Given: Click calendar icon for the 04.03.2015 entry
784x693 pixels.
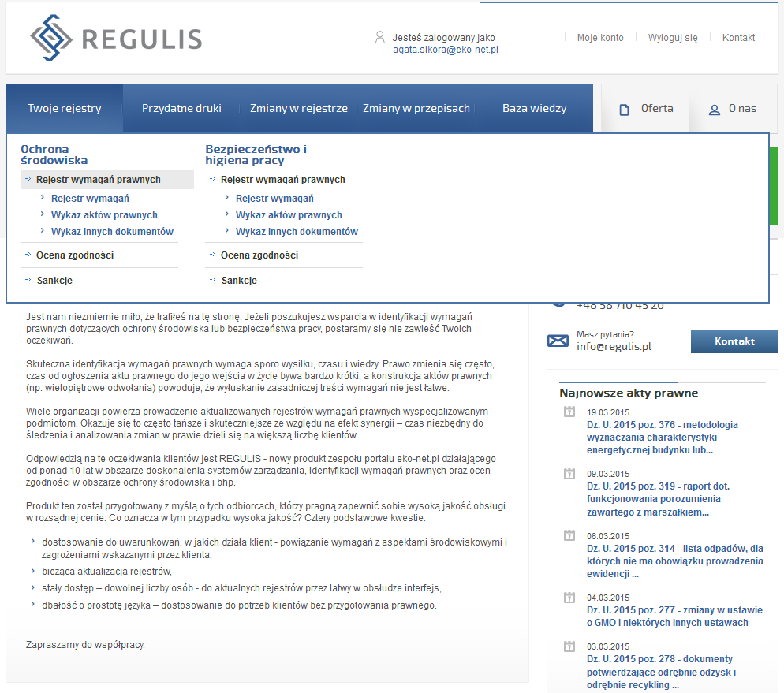Looking at the screenshot, I should coord(569,598).
